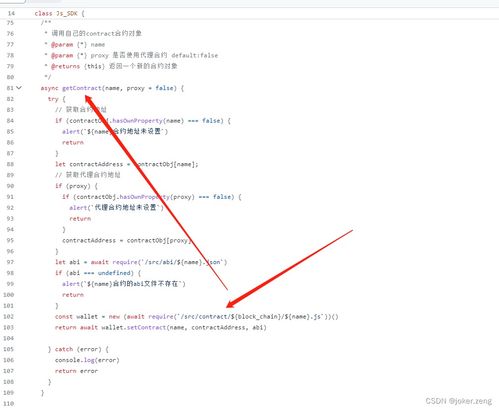Image resolution: width=499 pixels, height=410 pixels.
Task: Click the catch keyword on line 105
Action: pos(64,349)
